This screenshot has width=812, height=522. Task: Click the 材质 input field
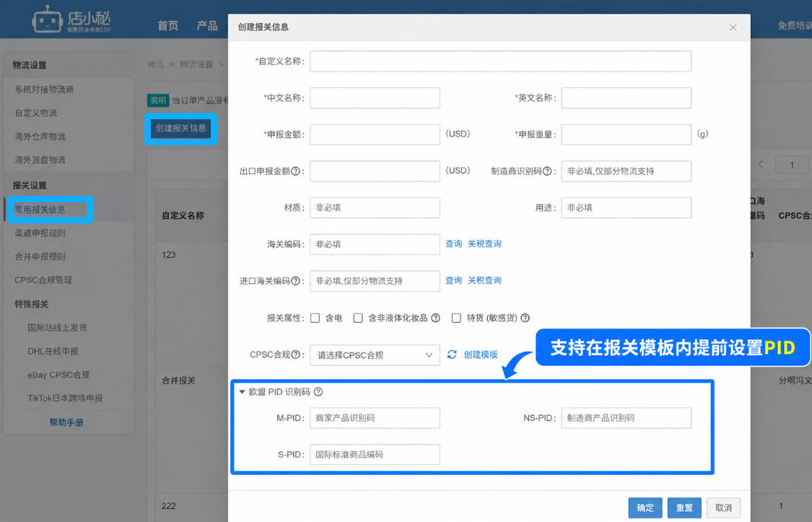point(375,208)
